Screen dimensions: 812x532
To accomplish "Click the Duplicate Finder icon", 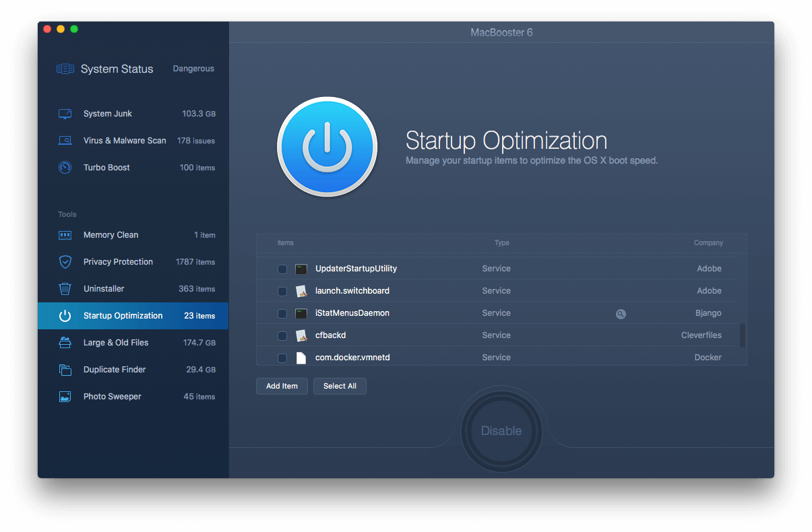I will point(65,369).
